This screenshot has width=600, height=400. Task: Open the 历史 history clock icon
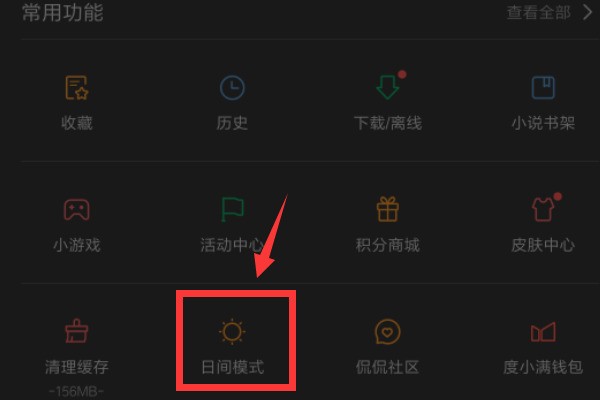pos(232,88)
